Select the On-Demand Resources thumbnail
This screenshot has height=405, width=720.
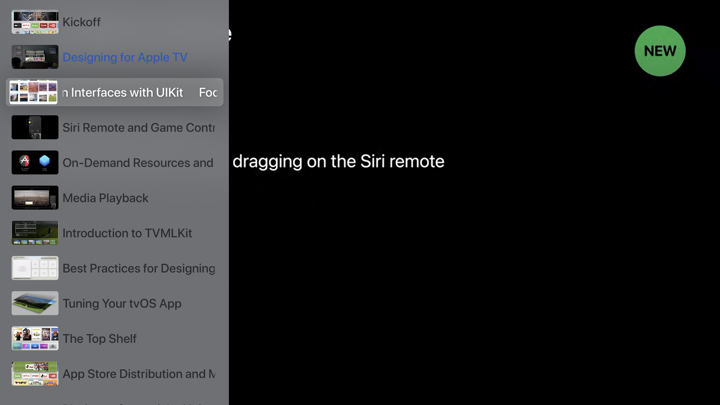[x=35, y=163]
